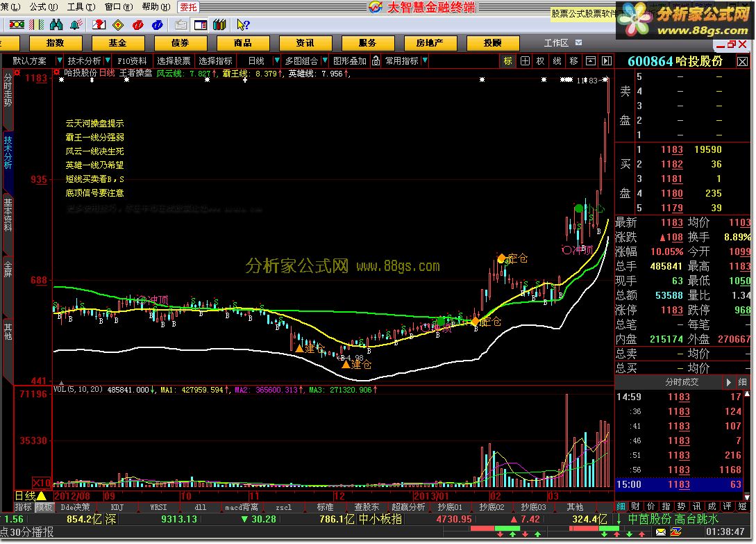Toggle the 标 indicator marker button
This screenshot has height=544, width=756.
[507, 61]
